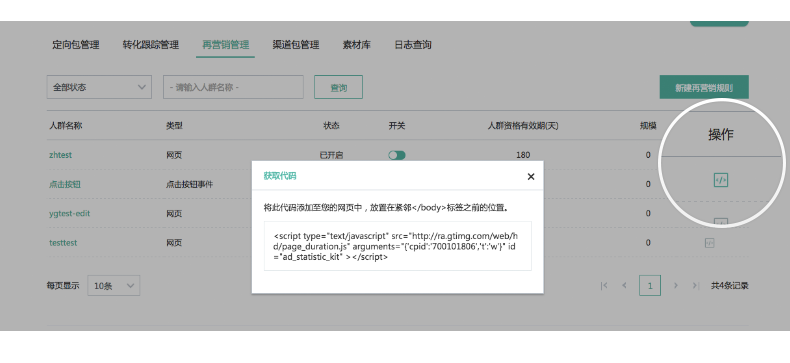Click the 人群名称 column header
Viewport: 790px width, 363px height.
[x=65, y=126]
